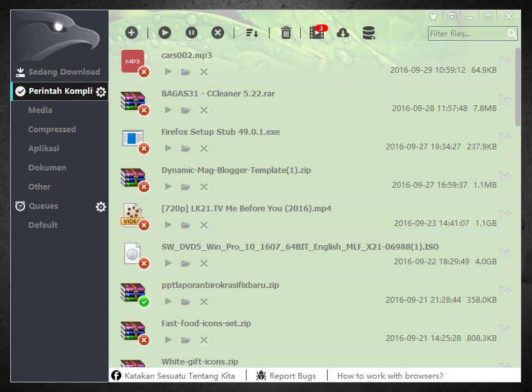The height and width of the screenshot is (392, 532).
Task: Click the ISO disc thumbnail of SW_DVD5 file
Action: [x=132, y=253]
